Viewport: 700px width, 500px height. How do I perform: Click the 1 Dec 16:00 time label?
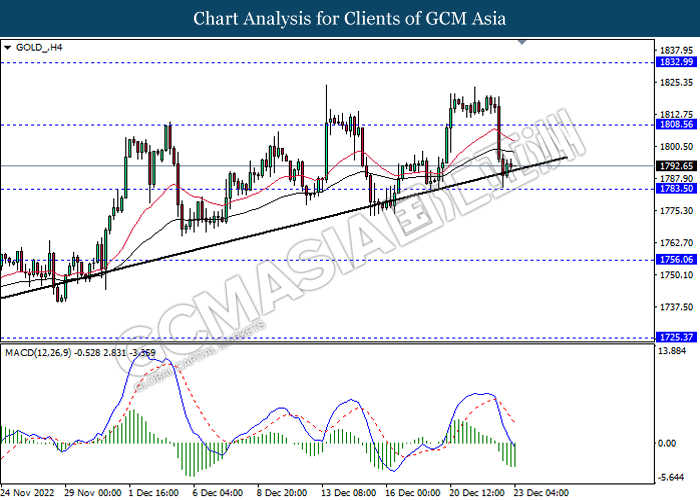154,493
